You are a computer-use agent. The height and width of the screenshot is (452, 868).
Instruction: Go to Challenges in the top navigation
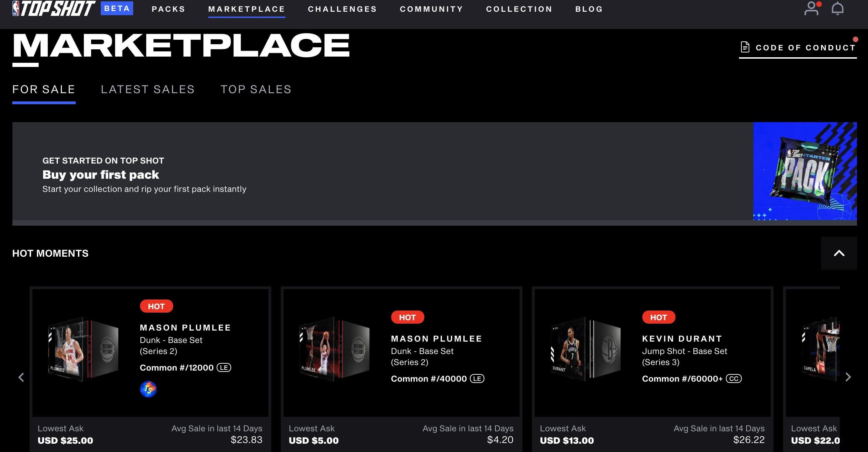[342, 9]
